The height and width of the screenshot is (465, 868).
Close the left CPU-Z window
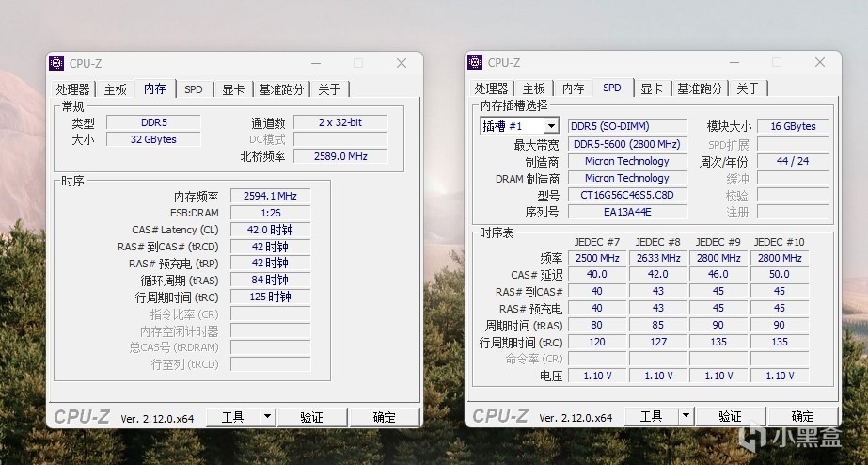[402, 64]
